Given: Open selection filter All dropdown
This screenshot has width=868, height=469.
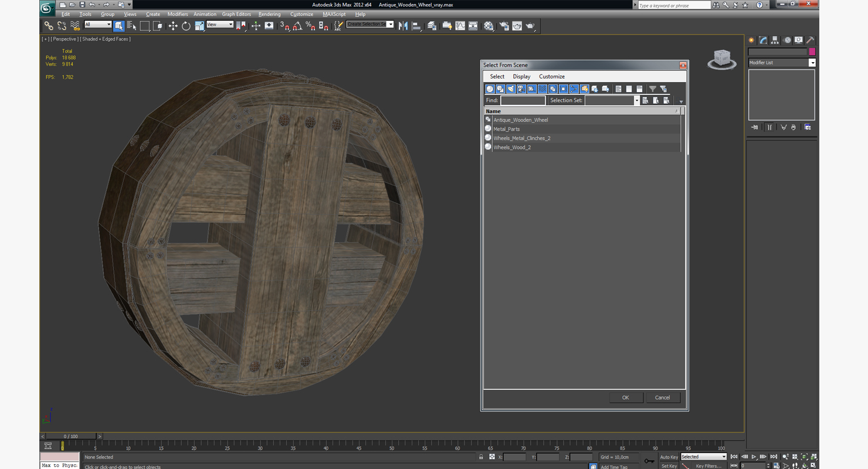Looking at the screenshot, I should (x=97, y=25).
